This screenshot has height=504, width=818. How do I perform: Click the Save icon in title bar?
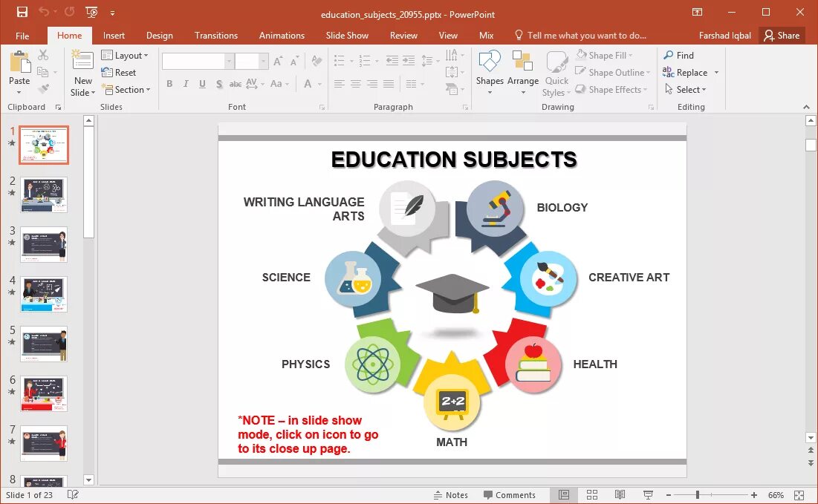22,12
